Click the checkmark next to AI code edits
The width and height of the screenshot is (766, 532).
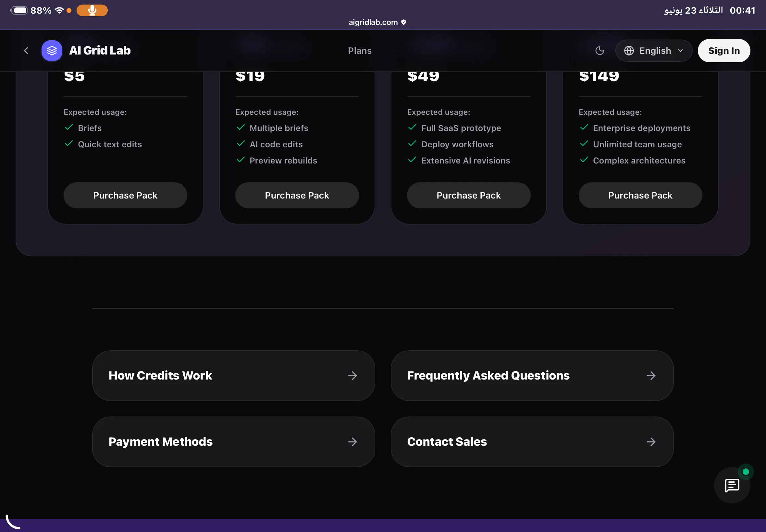point(241,144)
